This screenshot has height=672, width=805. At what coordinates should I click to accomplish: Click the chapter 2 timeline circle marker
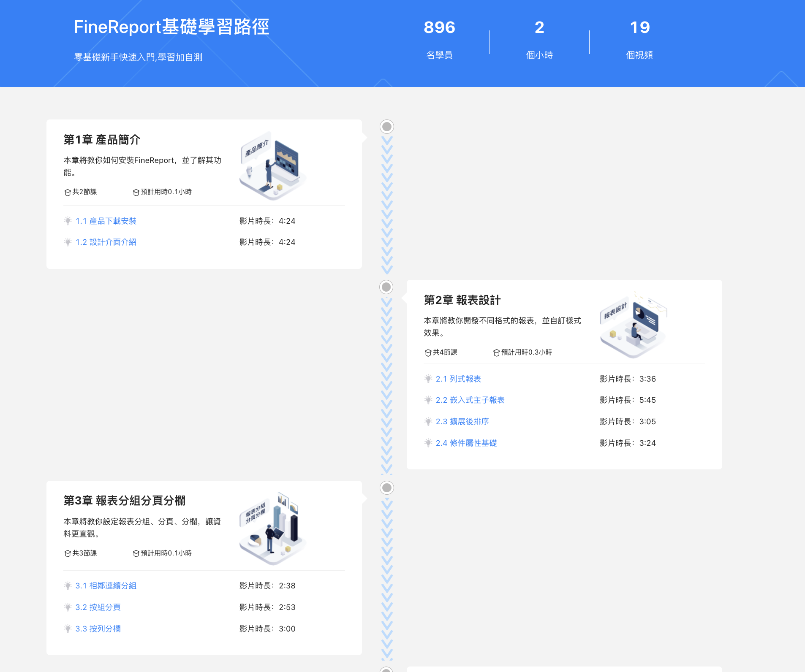coord(386,287)
